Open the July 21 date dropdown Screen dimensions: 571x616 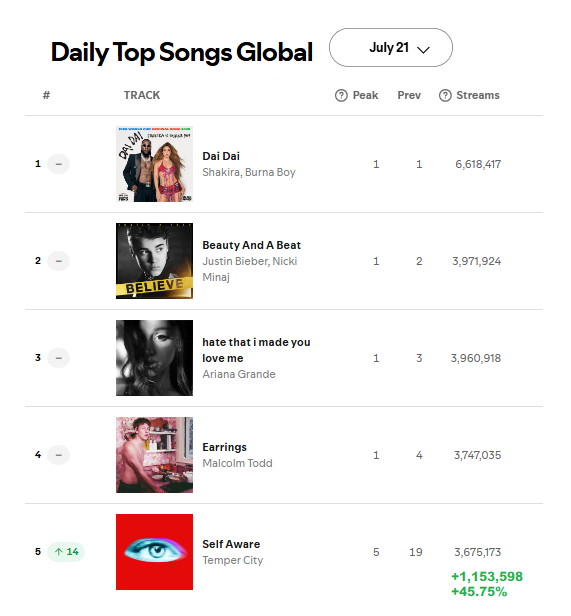click(x=391, y=48)
